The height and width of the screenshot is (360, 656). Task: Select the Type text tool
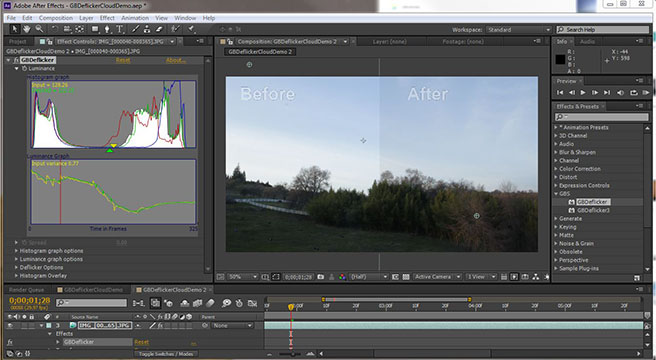tap(120, 29)
